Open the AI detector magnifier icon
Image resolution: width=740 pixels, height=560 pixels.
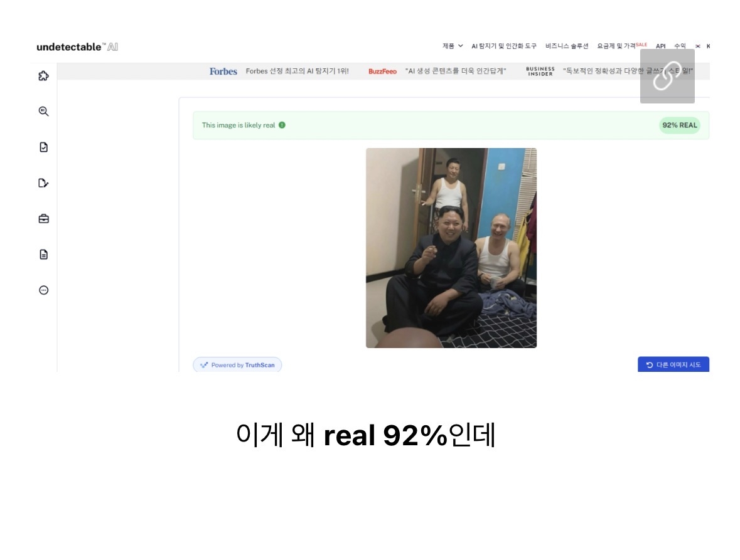(43, 112)
